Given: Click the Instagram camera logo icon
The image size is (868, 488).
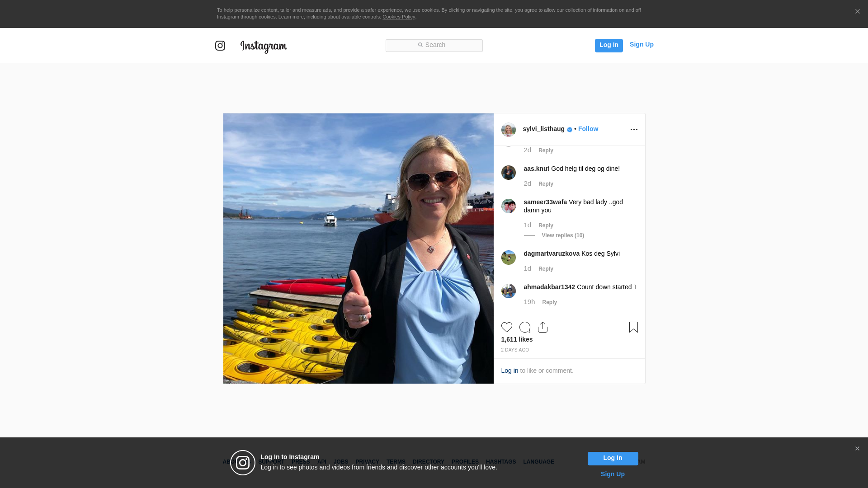Looking at the screenshot, I should (220, 46).
